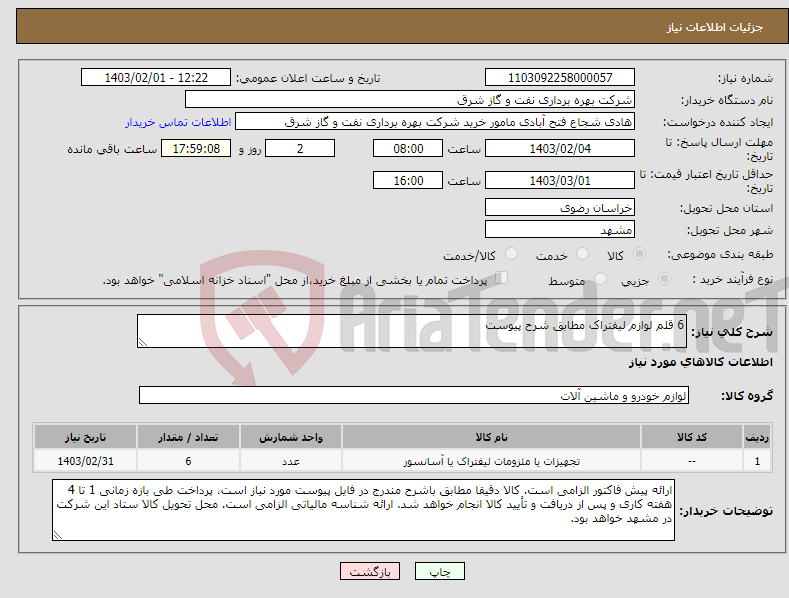Click the buyer name field شرکت بهره برداری نفت و گاز شرق
Image resolution: width=789 pixels, height=598 pixels.
pos(410,100)
